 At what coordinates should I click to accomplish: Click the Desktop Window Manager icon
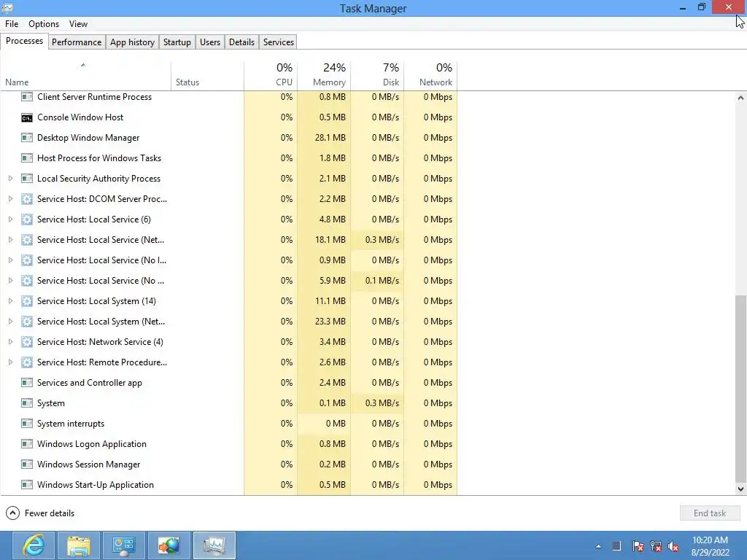coord(27,138)
